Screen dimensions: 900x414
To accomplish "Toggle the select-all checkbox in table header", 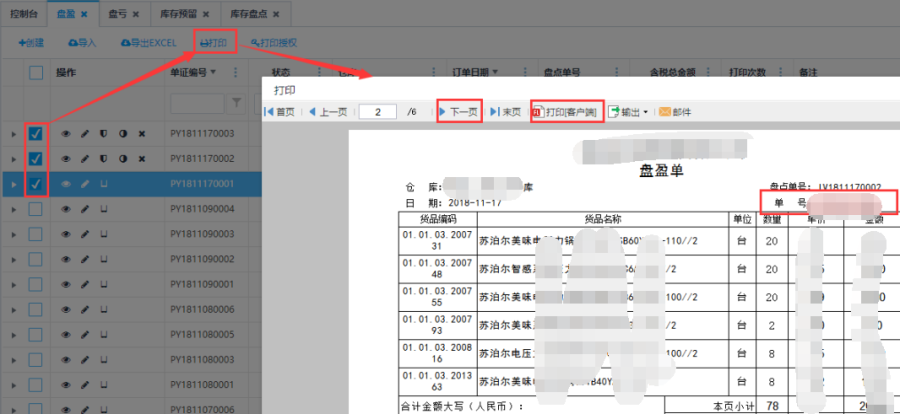I will point(36,73).
